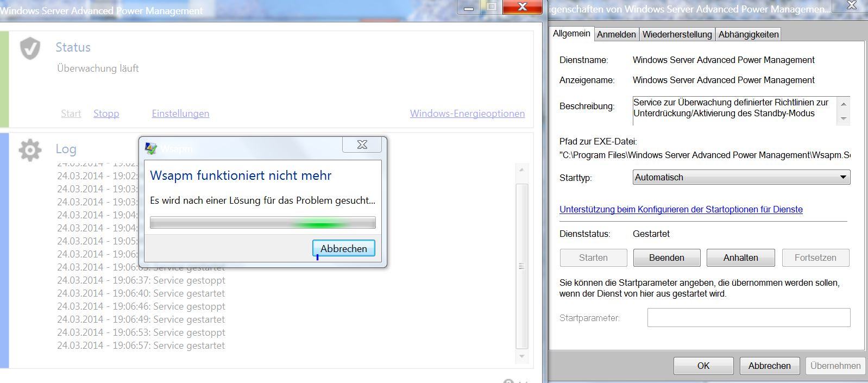The height and width of the screenshot is (383, 868).
Task: Select log entry 19:06:53 Service gestoppt
Action: (141, 332)
